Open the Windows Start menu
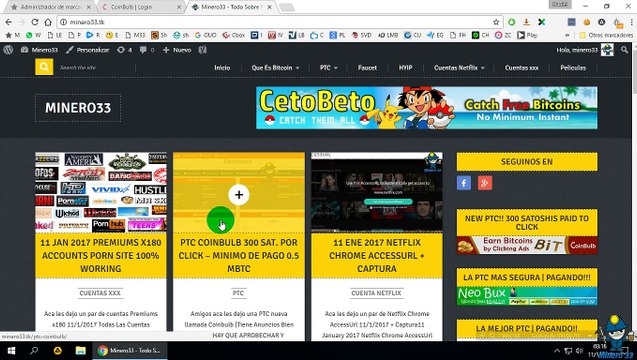 pyautogui.click(x=11, y=350)
